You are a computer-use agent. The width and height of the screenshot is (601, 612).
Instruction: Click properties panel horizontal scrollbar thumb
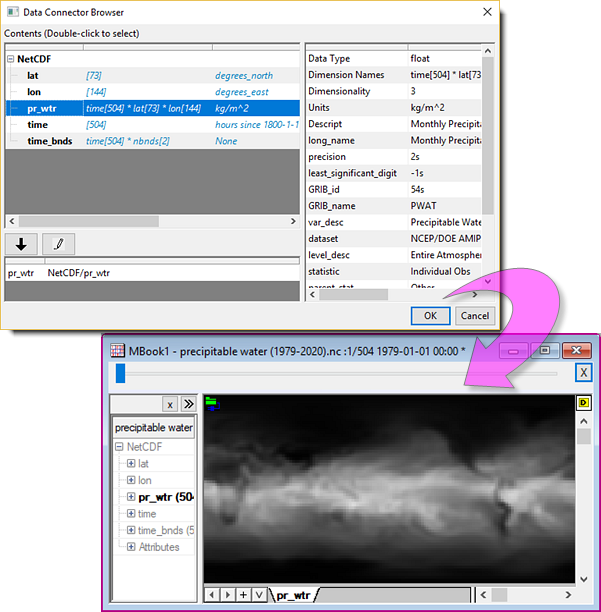click(x=354, y=295)
